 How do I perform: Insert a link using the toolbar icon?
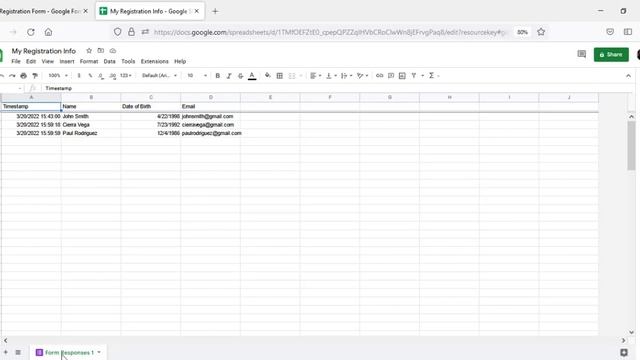tap(379, 76)
